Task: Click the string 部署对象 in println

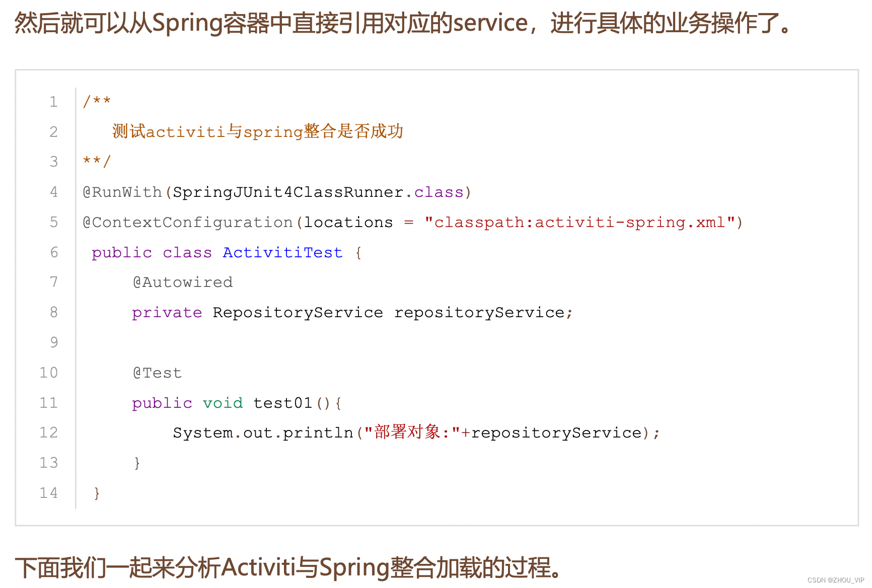Action: [408, 432]
